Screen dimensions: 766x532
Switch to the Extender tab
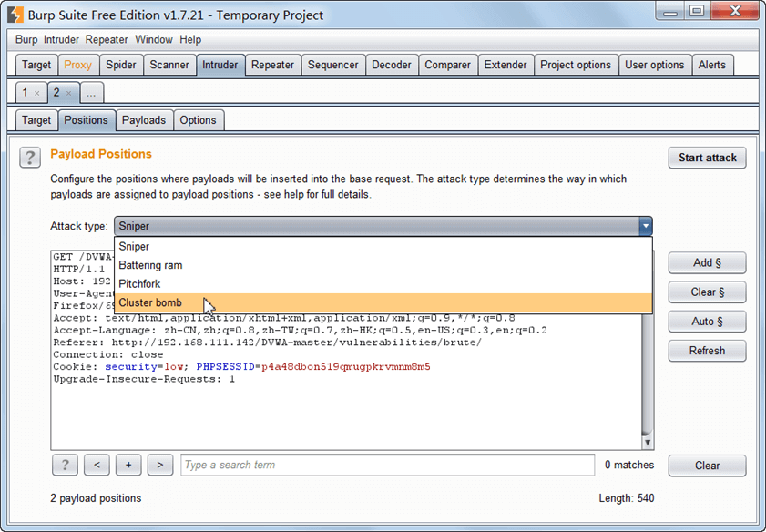pos(506,65)
